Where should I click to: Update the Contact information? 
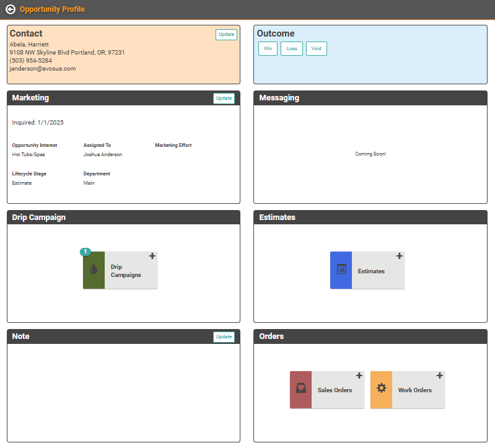tap(226, 35)
